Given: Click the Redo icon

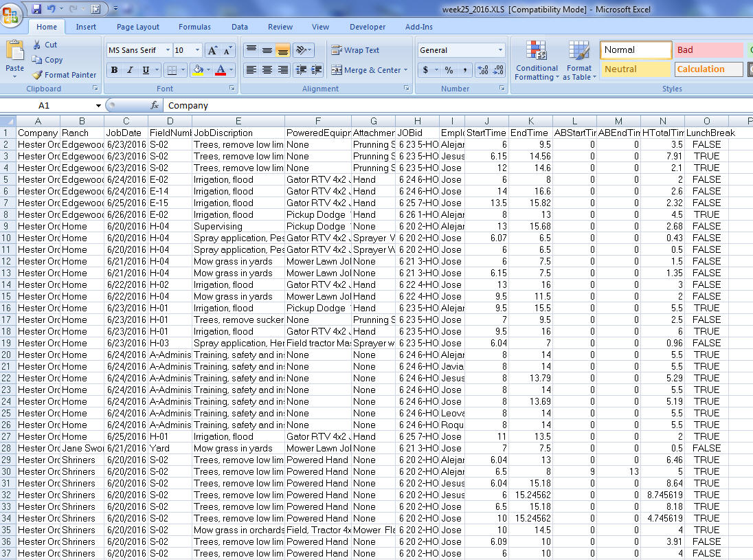Looking at the screenshot, I should 73,9.
